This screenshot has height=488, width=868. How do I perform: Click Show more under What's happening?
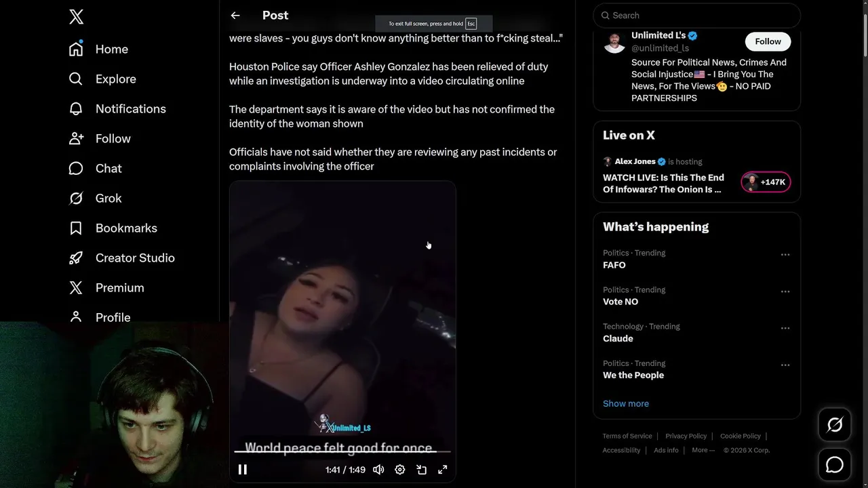tap(626, 403)
